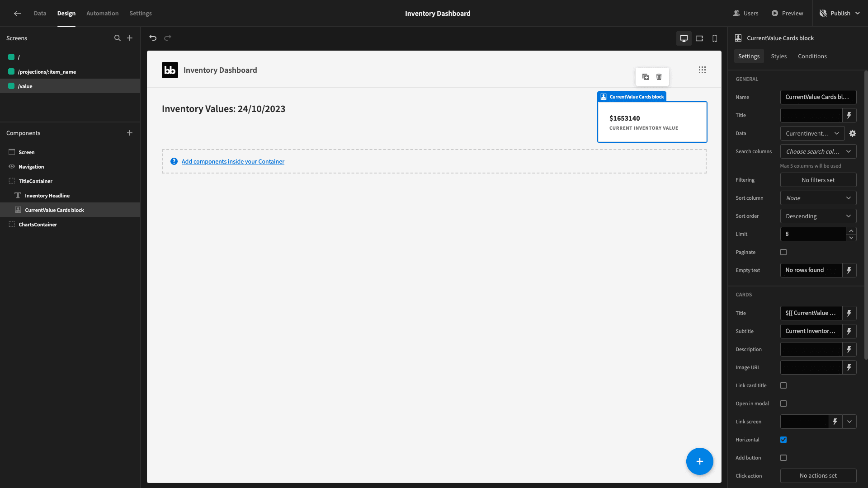Switch to the Automation tab
Screen dimensions: 868x488
103,14
